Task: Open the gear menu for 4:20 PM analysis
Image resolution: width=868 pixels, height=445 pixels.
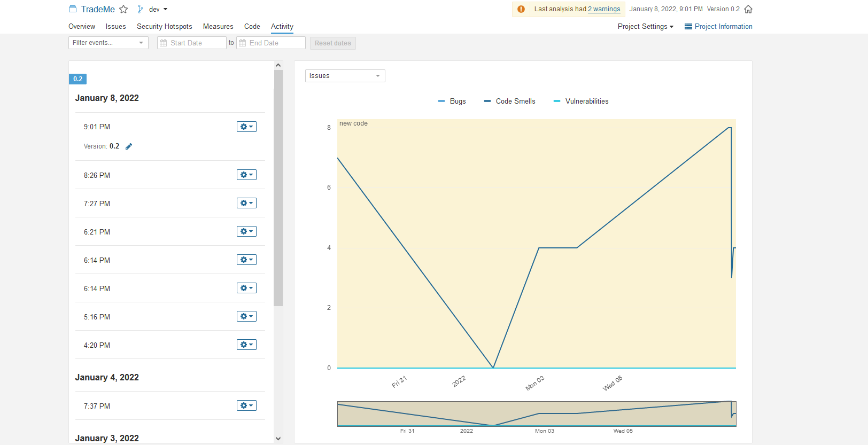Action: (x=246, y=345)
